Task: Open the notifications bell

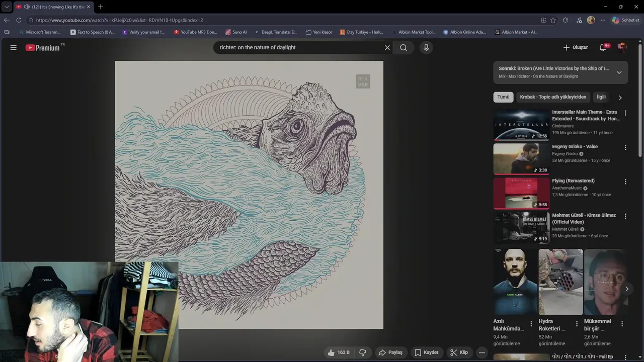Action: click(603, 47)
